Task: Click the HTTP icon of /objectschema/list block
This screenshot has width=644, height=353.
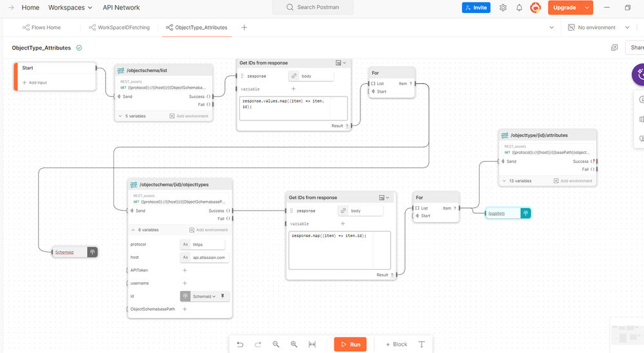Action: [121, 70]
